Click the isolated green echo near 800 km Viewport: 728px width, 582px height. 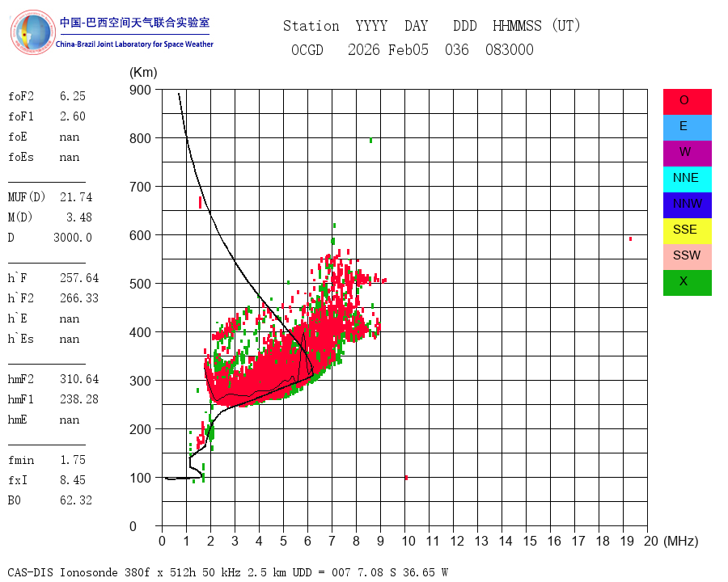[370, 140]
